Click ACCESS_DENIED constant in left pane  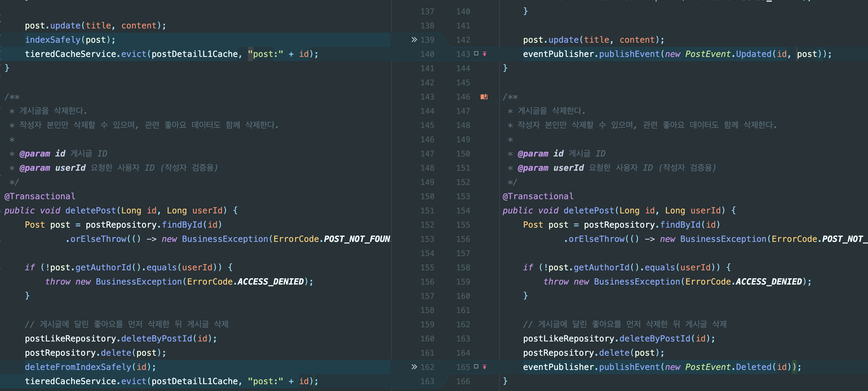tap(270, 282)
